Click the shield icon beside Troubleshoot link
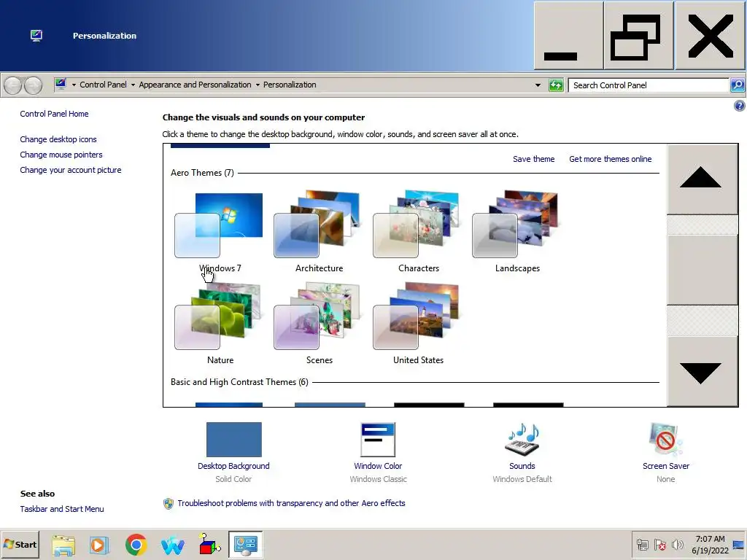 [169, 503]
